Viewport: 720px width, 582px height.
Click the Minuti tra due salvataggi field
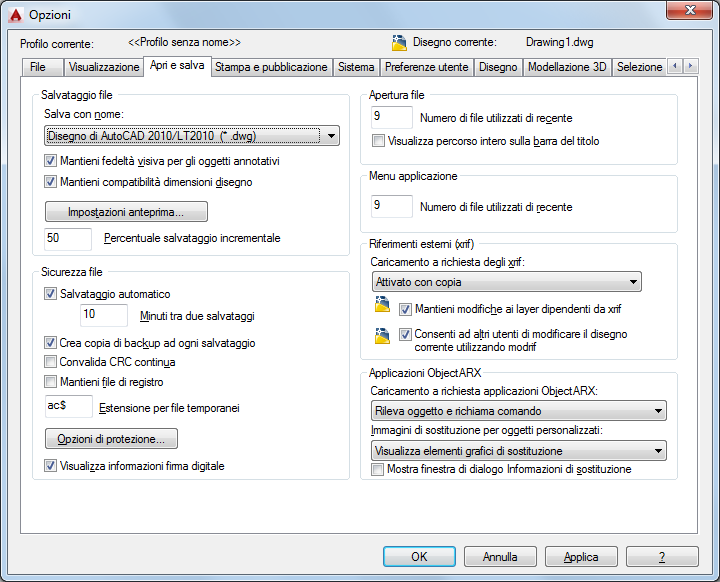[x=104, y=315]
